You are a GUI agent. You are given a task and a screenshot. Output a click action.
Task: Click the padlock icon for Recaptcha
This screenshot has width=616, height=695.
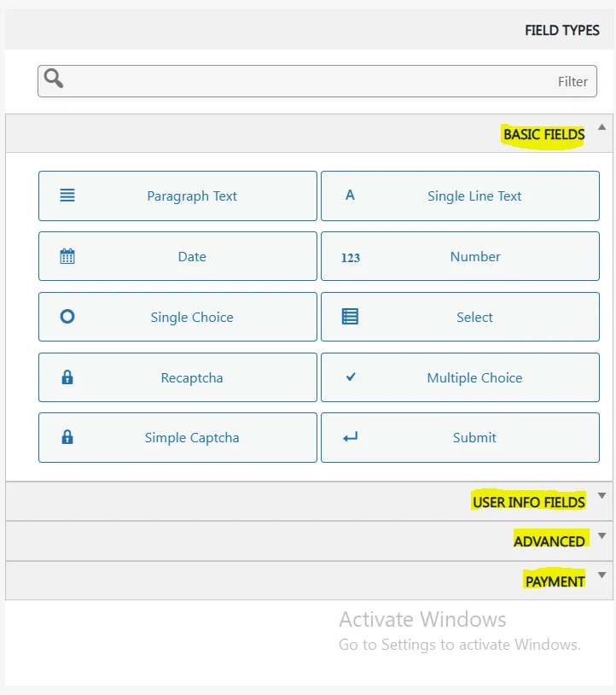click(x=67, y=377)
